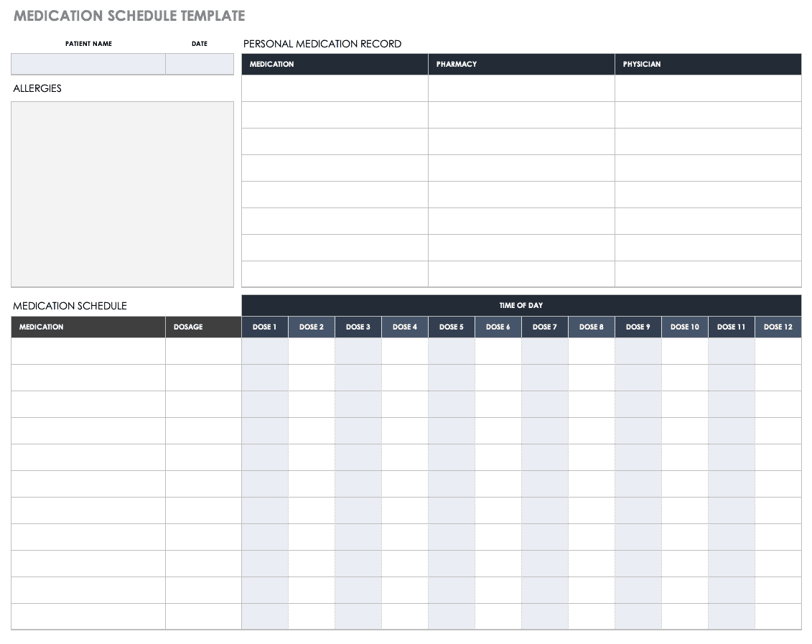Viewport: 812px width, 644px height.
Task: Click the first Dosage cell in the schedule table
Action: tap(203, 351)
